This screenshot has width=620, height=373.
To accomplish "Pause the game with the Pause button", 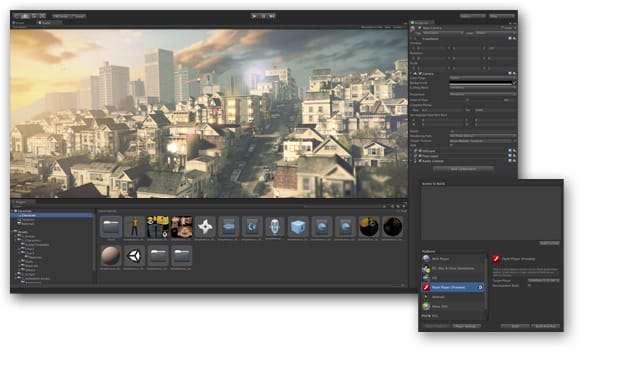I will tap(263, 16).
